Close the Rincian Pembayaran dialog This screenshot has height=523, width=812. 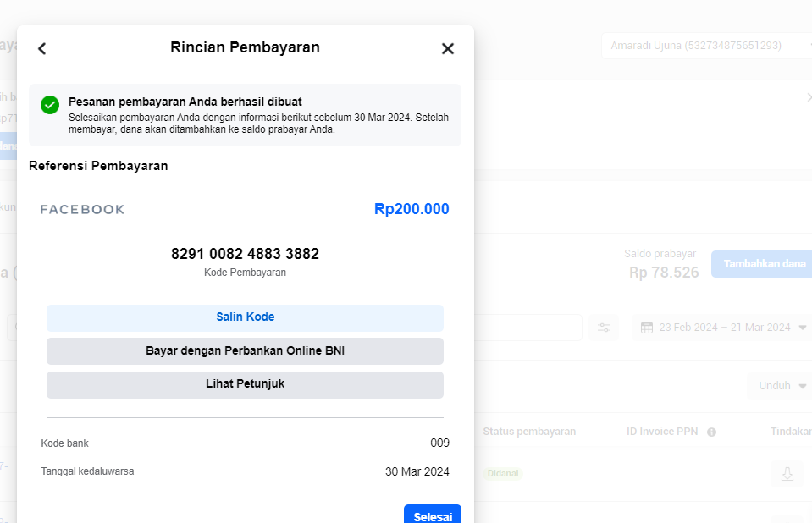click(448, 49)
